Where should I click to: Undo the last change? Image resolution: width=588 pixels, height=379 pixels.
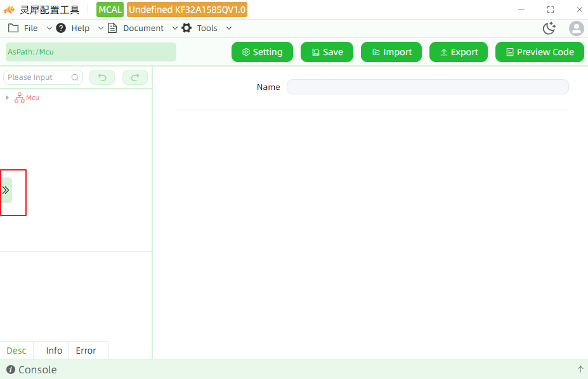pyautogui.click(x=102, y=77)
